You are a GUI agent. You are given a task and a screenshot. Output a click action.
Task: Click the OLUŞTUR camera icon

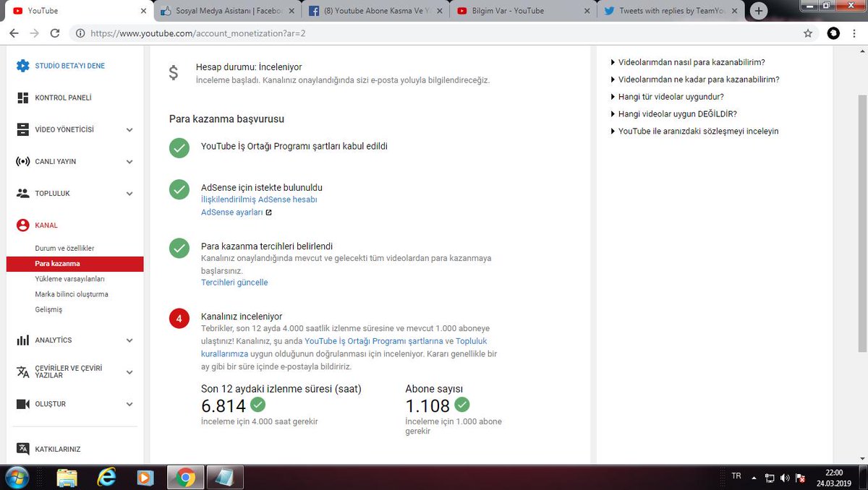[22, 404]
